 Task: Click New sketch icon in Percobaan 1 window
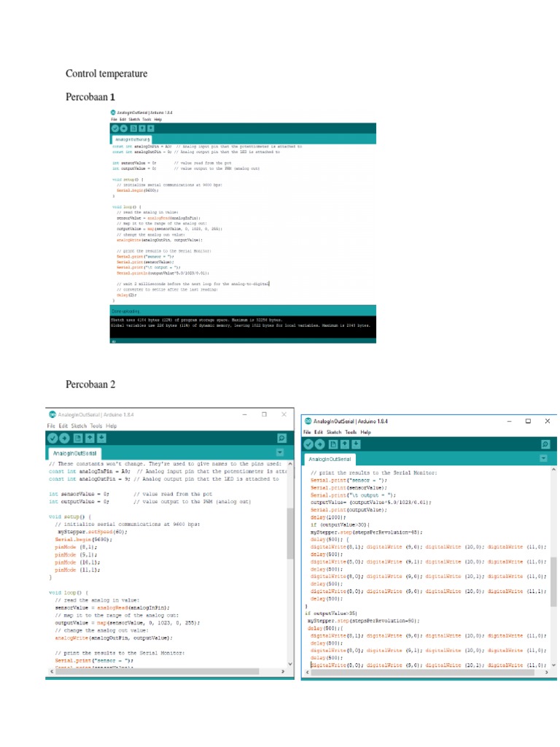pos(134,128)
